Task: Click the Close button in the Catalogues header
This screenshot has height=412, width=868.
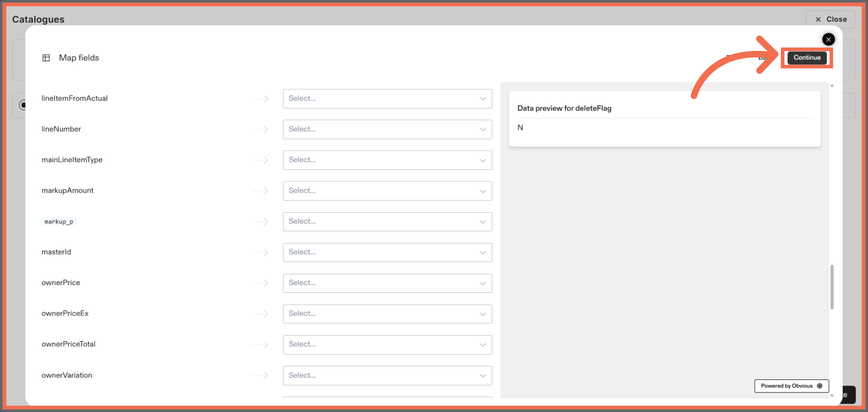Action: click(830, 19)
